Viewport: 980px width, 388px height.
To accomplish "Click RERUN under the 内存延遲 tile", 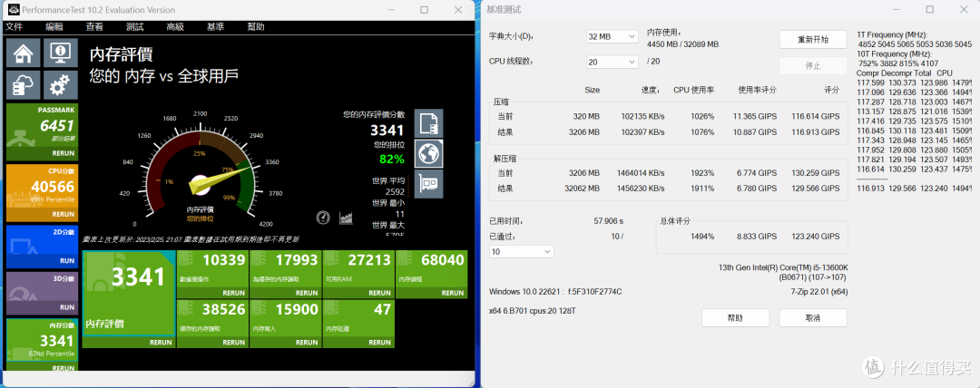I will (x=379, y=342).
